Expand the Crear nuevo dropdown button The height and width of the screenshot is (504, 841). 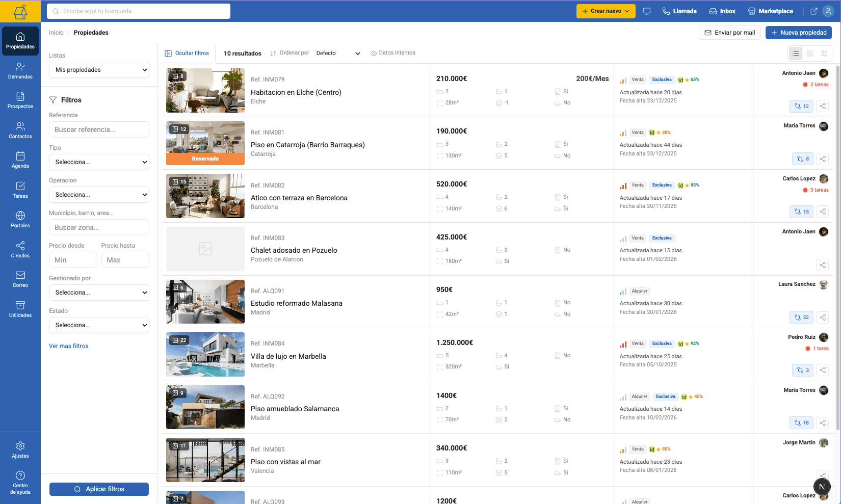[606, 11]
